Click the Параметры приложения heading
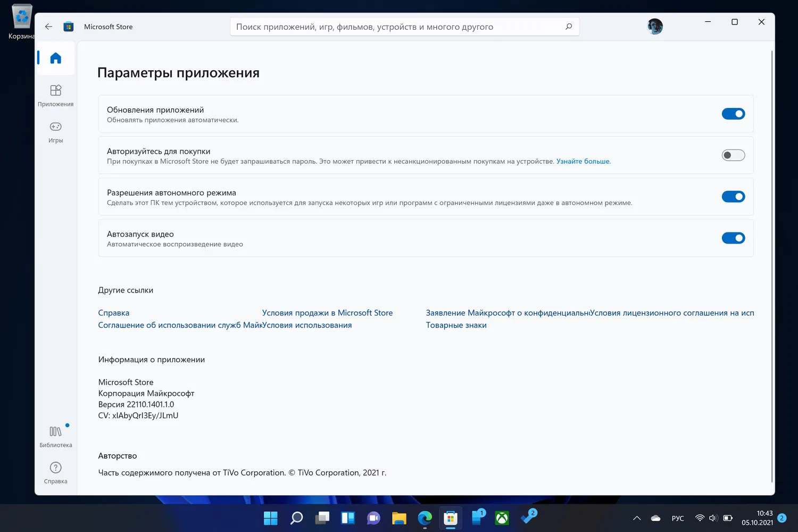Image resolution: width=798 pixels, height=532 pixels. [178, 73]
